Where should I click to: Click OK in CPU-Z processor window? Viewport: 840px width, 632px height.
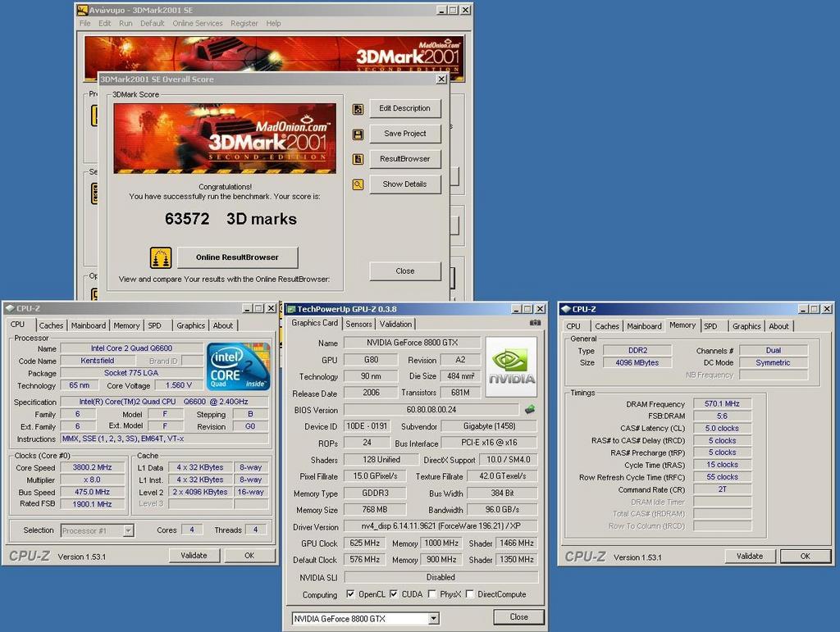pyautogui.click(x=249, y=556)
